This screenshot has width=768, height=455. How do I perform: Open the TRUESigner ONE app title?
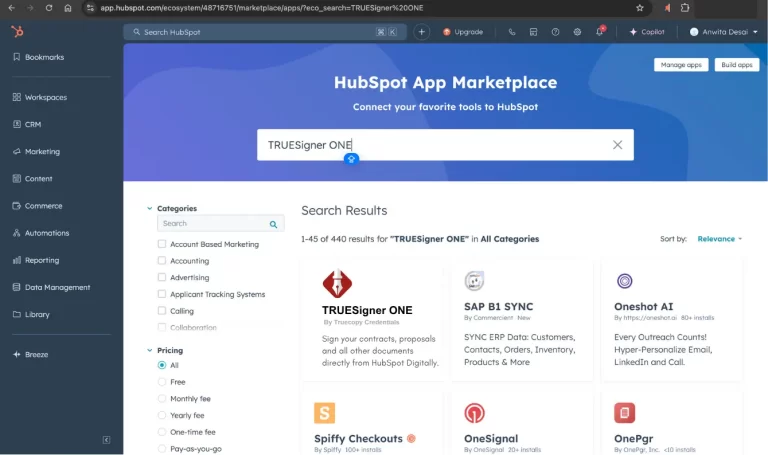(x=367, y=310)
